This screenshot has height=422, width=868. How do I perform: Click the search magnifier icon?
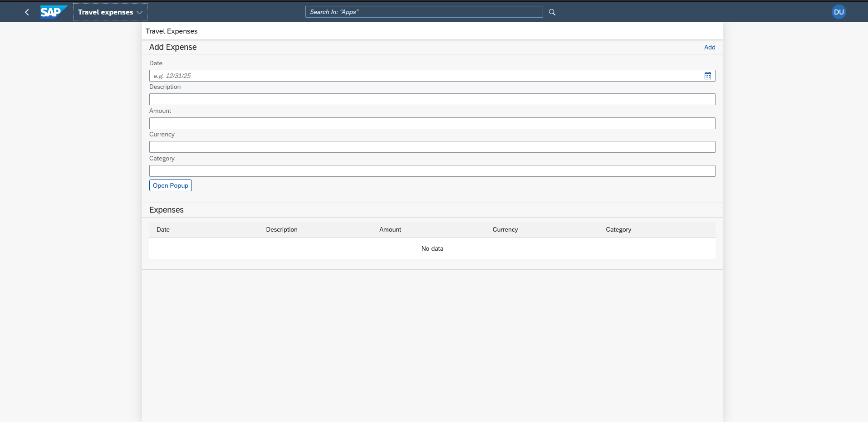tap(552, 12)
